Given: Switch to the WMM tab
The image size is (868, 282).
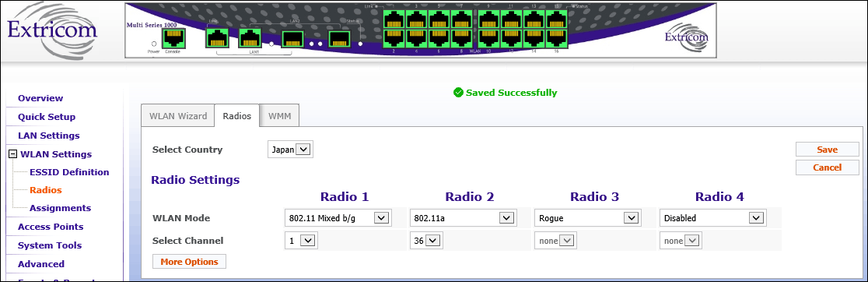Looking at the screenshot, I should (279, 116).
